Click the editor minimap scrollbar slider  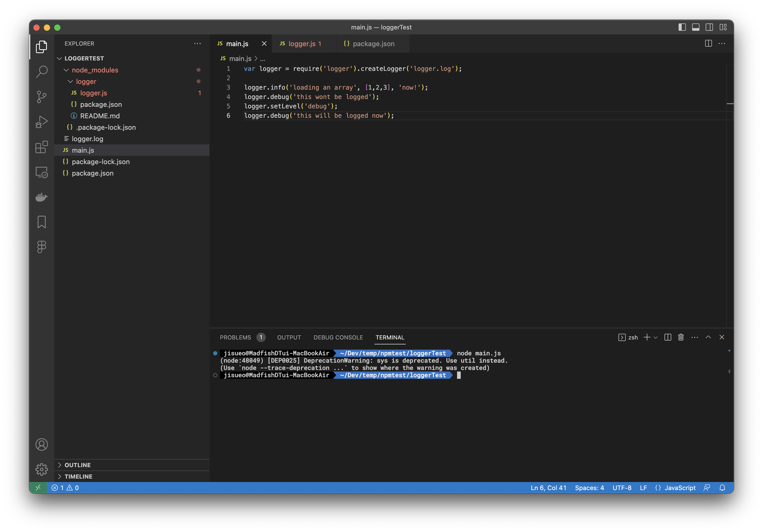(730, 104)
